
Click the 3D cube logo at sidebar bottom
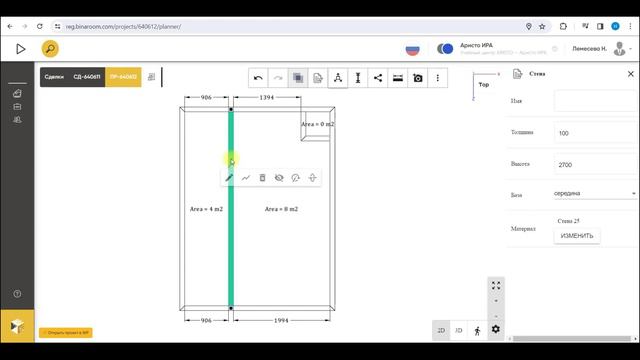point(17,326)
